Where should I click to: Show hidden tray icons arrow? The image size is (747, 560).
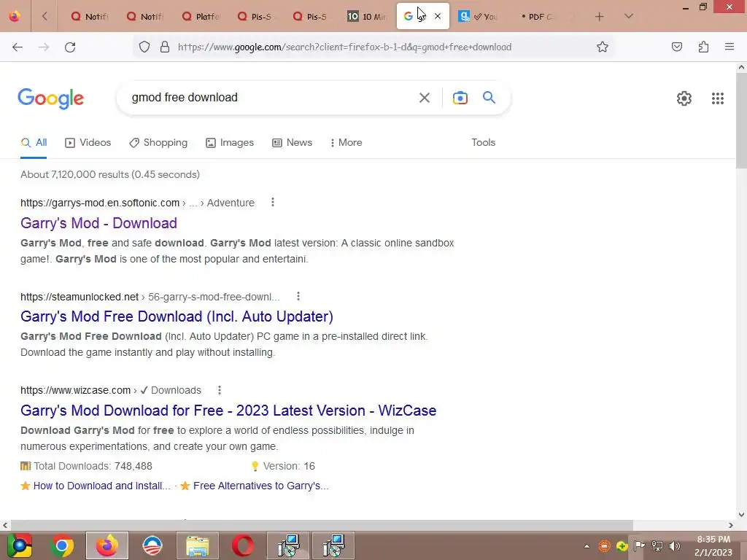(587, 546)
